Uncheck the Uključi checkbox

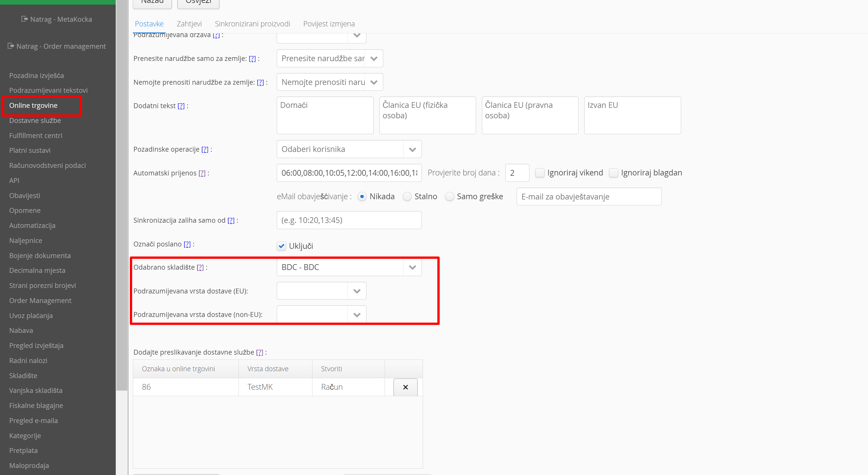pyautogui.click(x=281, y=246)
